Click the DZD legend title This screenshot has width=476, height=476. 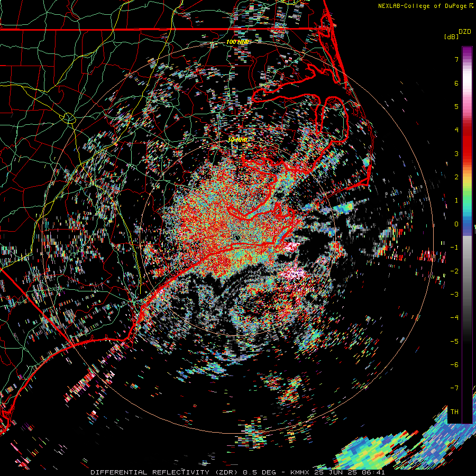click(465, 32)
